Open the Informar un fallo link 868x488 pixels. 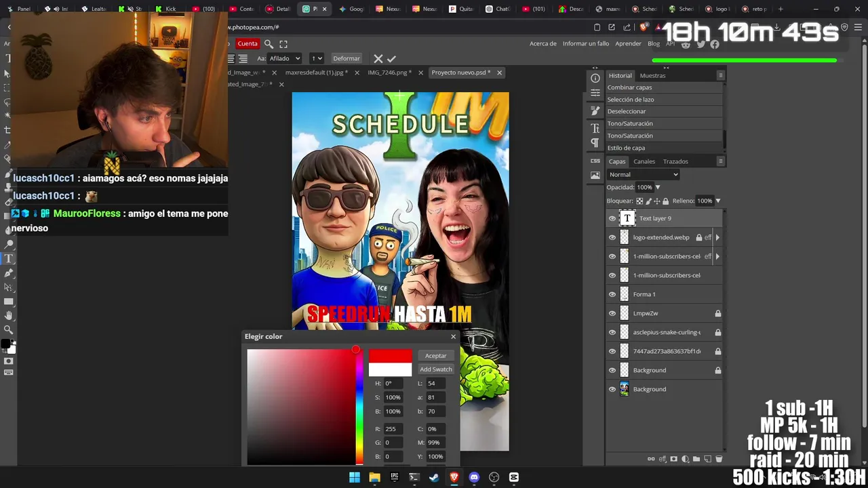tap(586, 43)
